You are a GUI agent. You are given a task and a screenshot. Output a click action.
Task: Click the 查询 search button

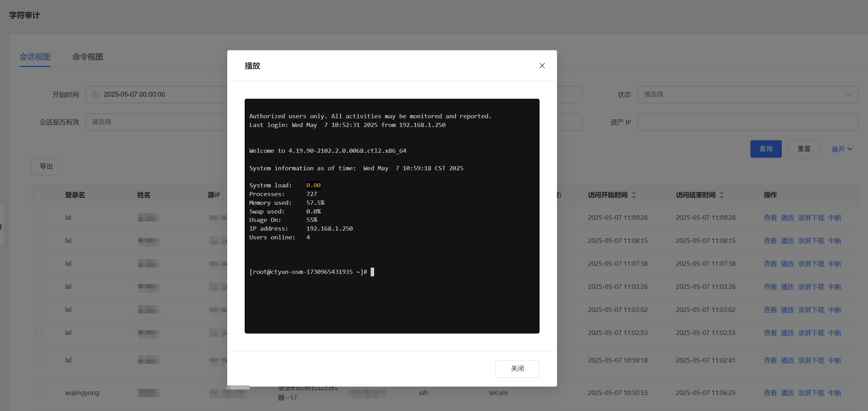[766, 149]
